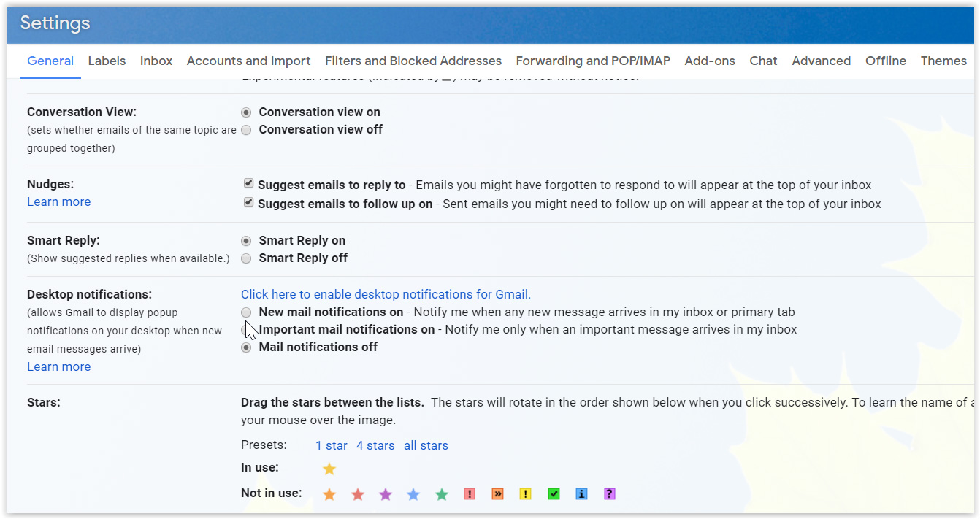This screenshot has height=519, width=980.
Task: Select Smart Reply on
Action: point(246,241)
